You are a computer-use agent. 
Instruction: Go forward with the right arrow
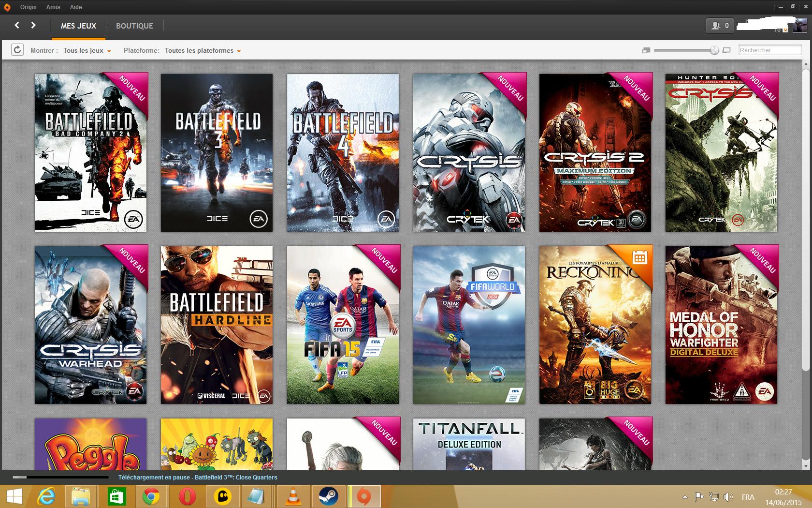pos(33,25)
